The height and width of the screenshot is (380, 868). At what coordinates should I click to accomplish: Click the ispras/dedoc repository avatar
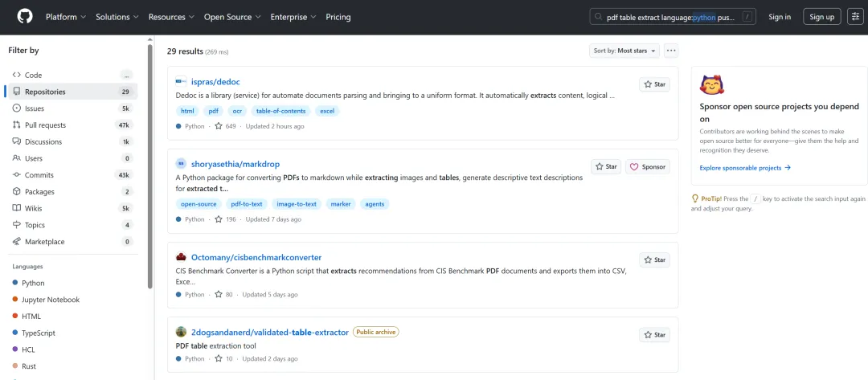[181, 82]
